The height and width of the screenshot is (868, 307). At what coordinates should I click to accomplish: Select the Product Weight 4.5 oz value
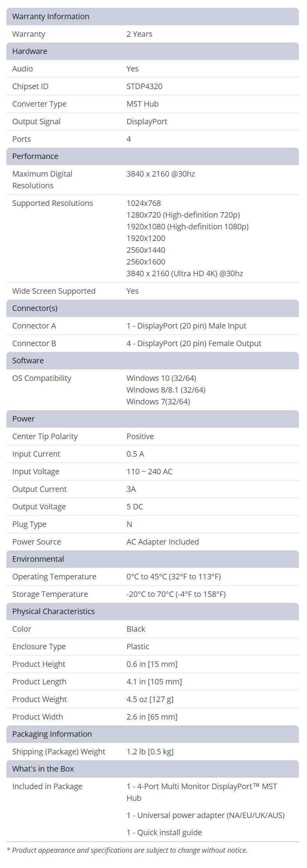tap(150, 699)
